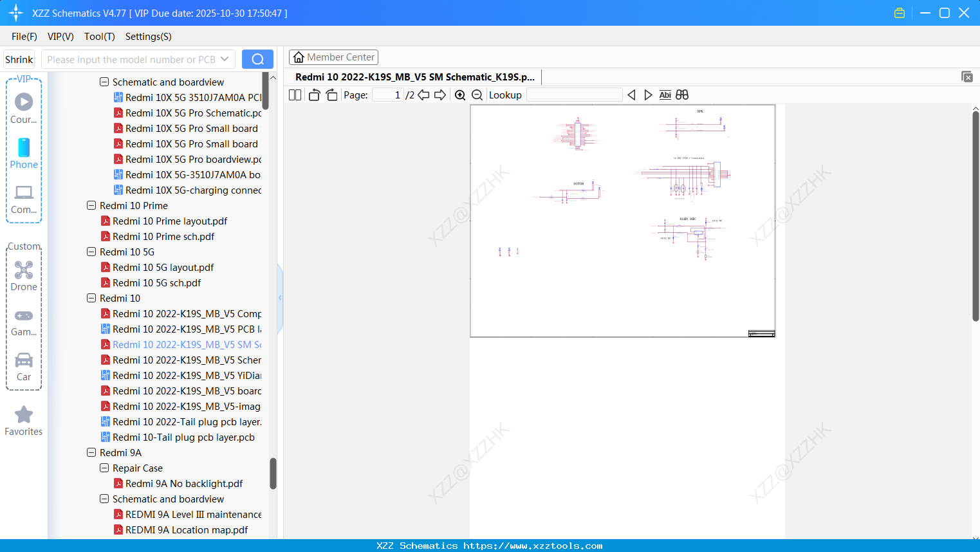980x552 pixels.
Task: Advance to the next schematic page
Action: pyautogui.click(x=441, y=95)
